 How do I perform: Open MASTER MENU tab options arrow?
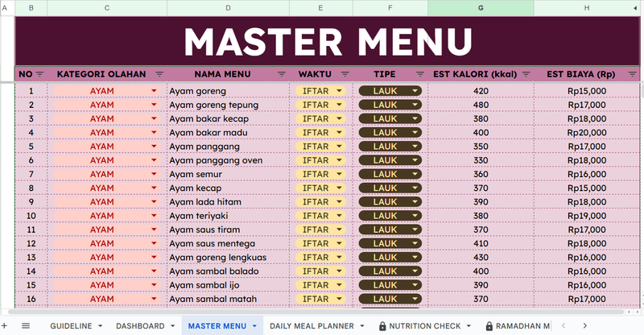pyautogui.click(x=254, y=326)
